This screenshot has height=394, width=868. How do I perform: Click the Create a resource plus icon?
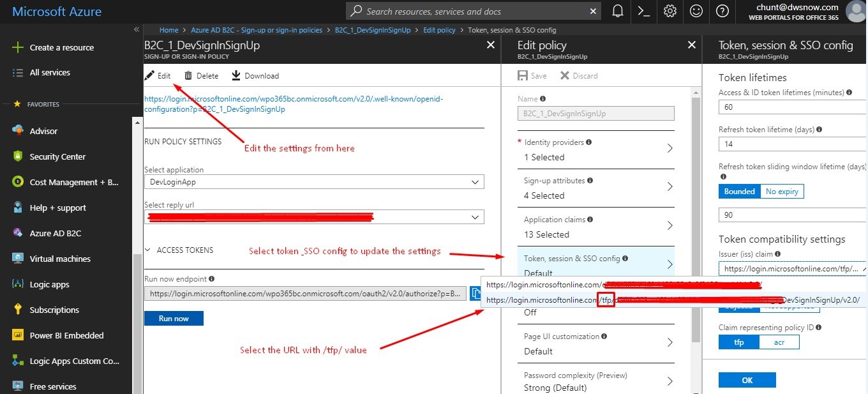click(17, 47)
